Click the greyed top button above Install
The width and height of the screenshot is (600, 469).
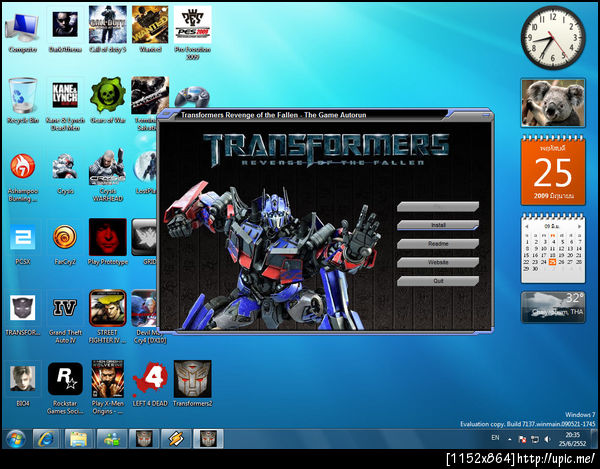(438, 207)
